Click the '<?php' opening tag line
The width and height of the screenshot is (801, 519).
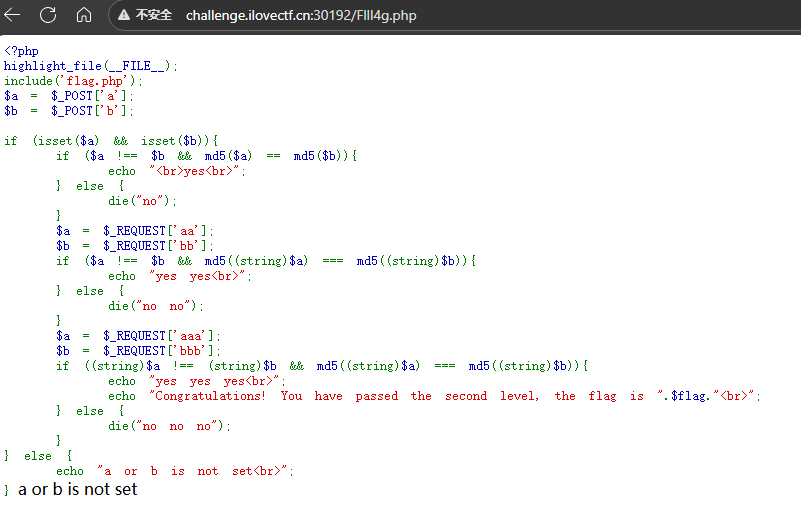pyautogui.click(x=21, y=51)
